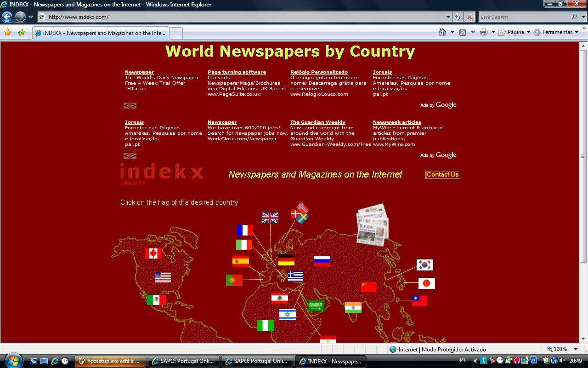Open newspapers via the Mexico flag
The height and width of the screenshot is (368, 588).
coord(156,300)
